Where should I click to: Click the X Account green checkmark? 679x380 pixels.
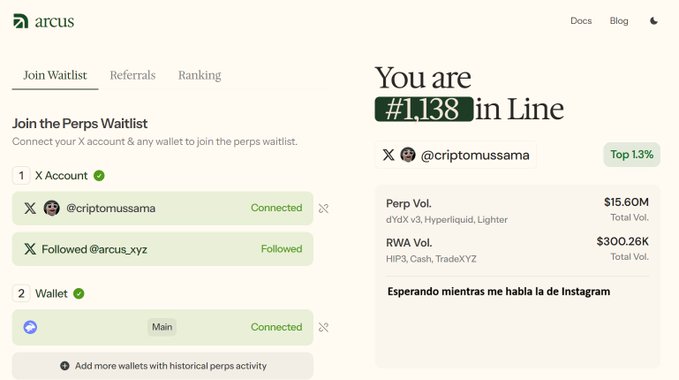(x=99, y=176)
